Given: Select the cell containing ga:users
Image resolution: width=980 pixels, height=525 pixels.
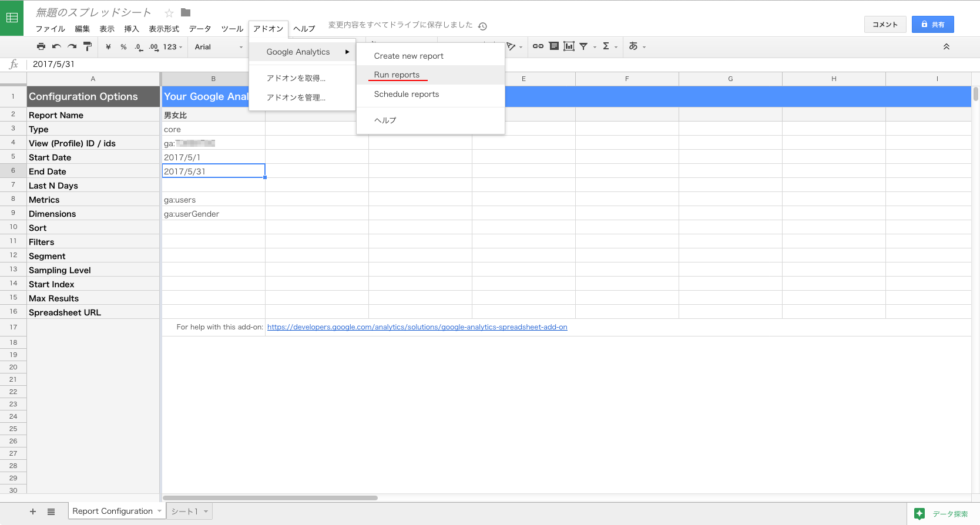Looking at the screenshot, I should click(213, 200).
